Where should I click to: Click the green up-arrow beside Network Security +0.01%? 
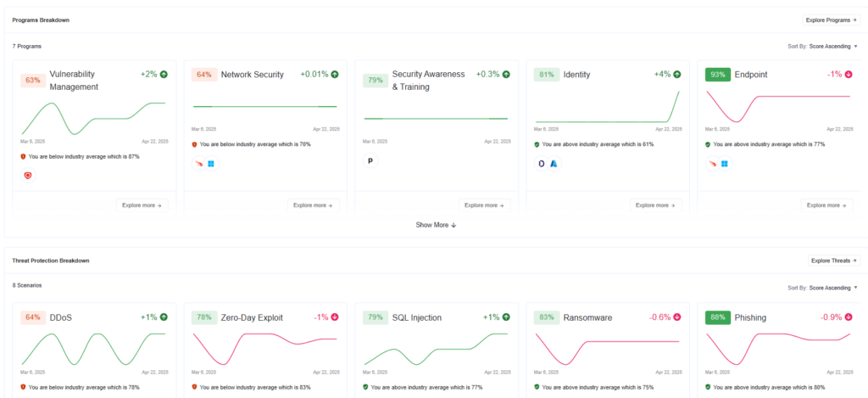pos(335,75)
